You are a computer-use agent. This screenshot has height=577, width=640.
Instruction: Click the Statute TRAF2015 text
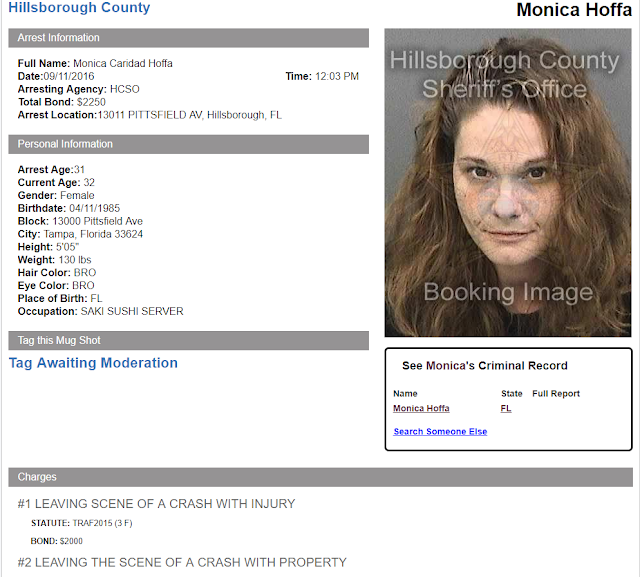click(x=82, y=523)
